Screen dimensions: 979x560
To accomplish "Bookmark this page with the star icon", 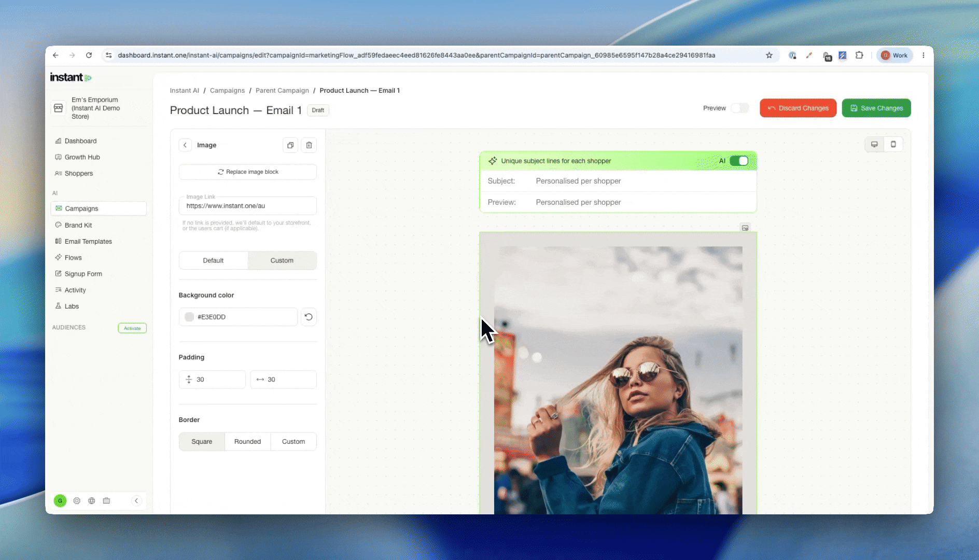I will point(770,55).
